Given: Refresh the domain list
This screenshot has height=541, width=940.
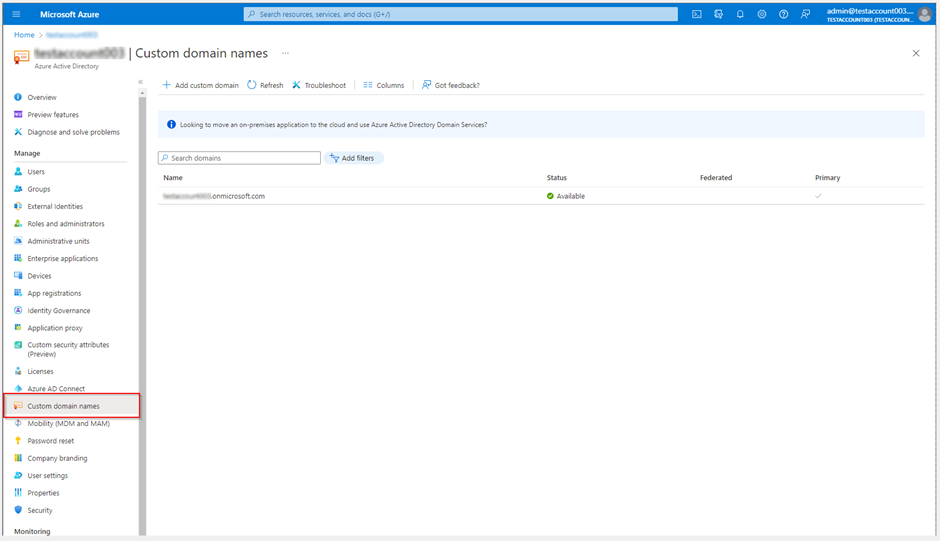Looking at the screenshot, I should (265, 85).
